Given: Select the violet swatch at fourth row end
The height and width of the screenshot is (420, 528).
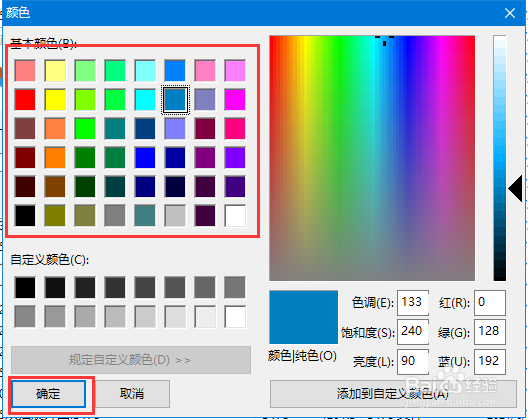Looking at the screenshot, I should tap(235, 158).
